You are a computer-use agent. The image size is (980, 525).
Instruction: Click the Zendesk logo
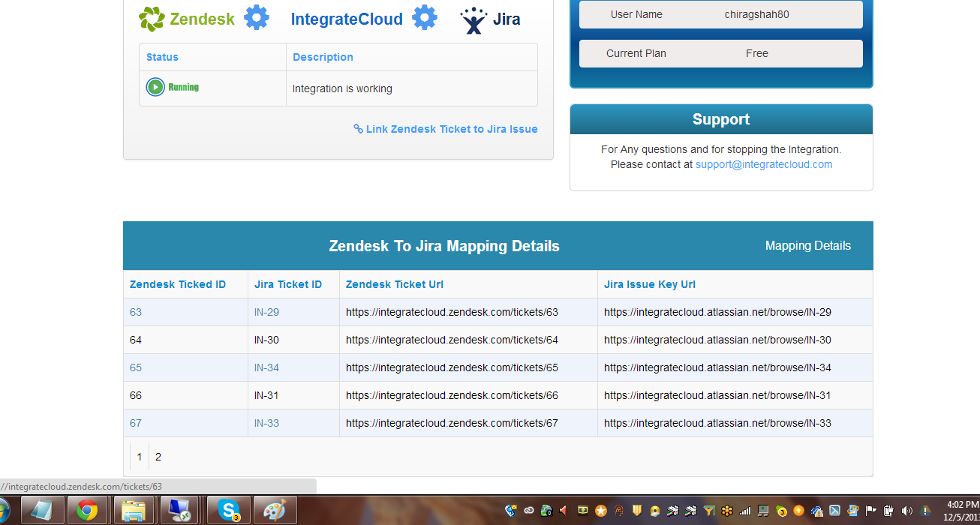click(187, 19)
